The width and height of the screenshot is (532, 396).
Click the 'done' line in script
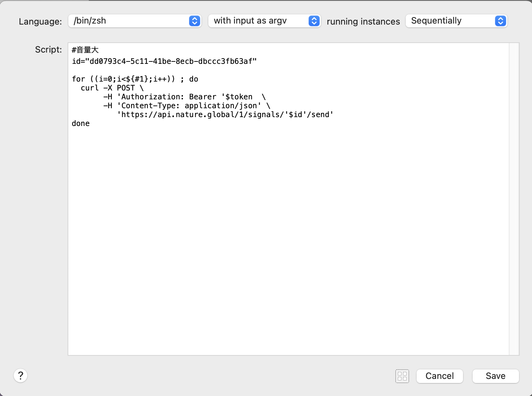[x=81, y=124]
